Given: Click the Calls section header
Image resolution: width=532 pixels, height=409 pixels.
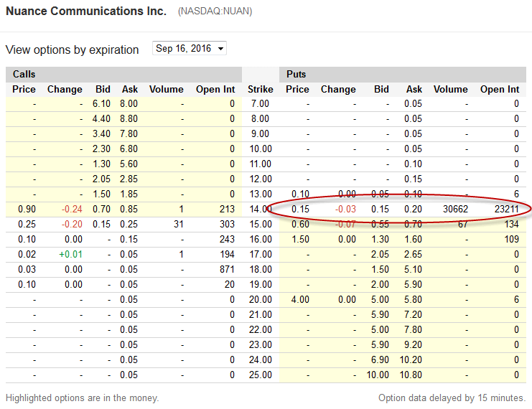Looking at the screenshot, I should 24,75.
